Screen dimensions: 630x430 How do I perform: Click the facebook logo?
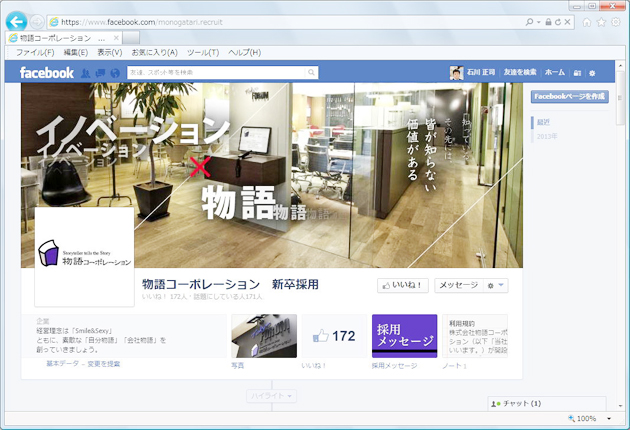tap(47, 73)
